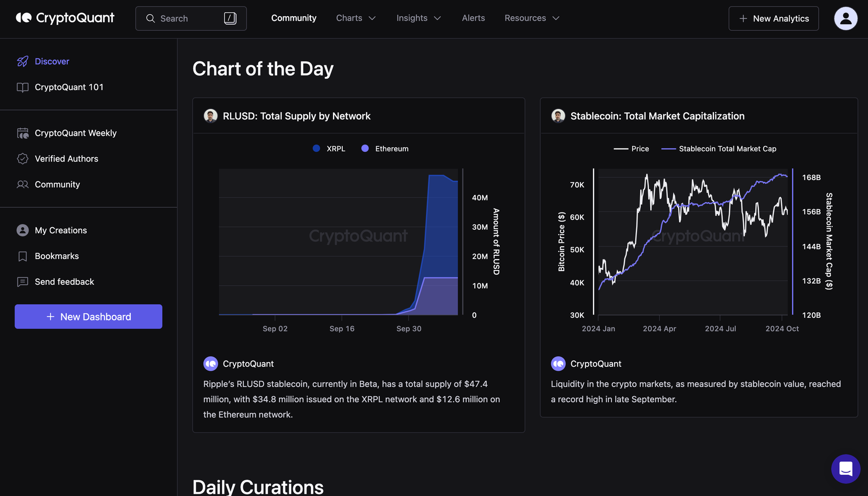Click the Send feedback message icon
This screenshot has width=868, height=496.
22,282
